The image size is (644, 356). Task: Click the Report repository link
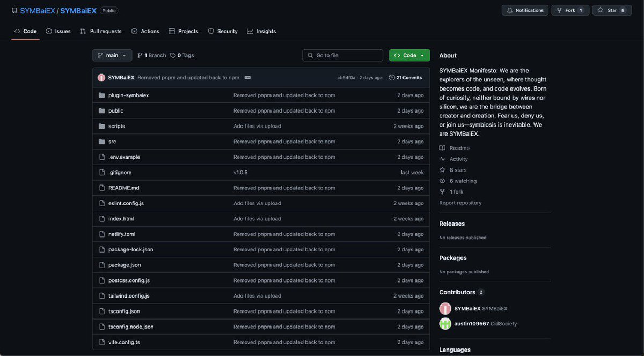[460, 203]
